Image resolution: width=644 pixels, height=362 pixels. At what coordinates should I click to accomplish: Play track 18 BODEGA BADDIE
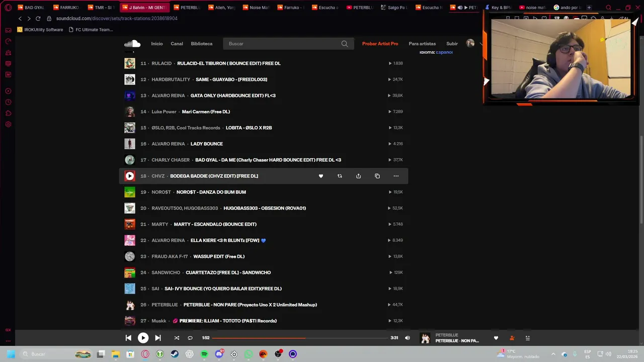coord(130,176)
